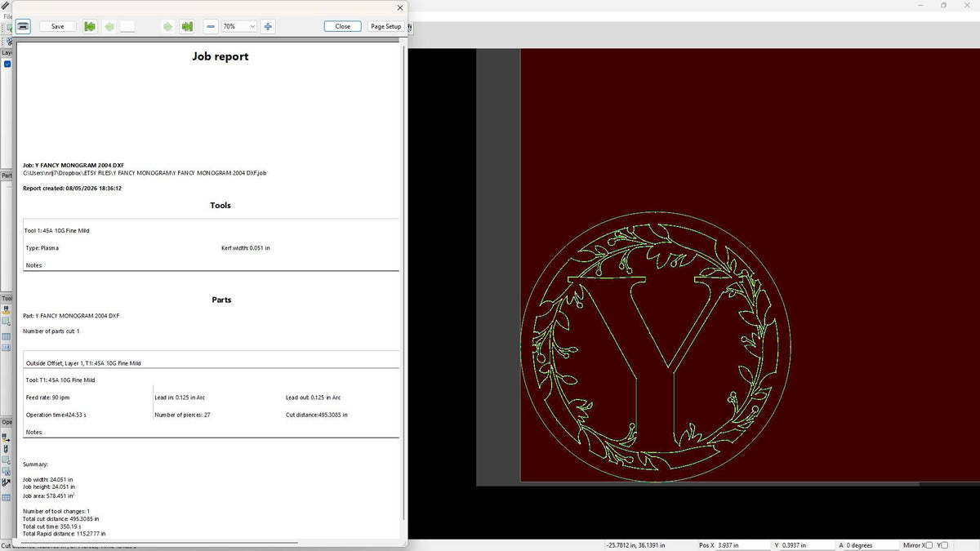Edit the angle degrees field
This screenshot has width=980, height=551.
point(871,545)
